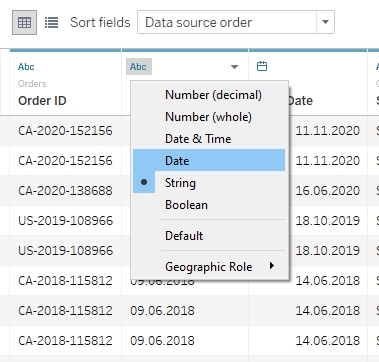
Task: Switch to grid view icon
Action: coord(25,23)
